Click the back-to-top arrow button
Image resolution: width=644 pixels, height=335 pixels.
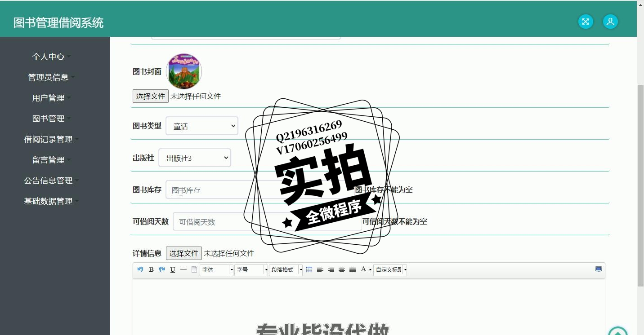pyautogui.click(x=617, y=331)
